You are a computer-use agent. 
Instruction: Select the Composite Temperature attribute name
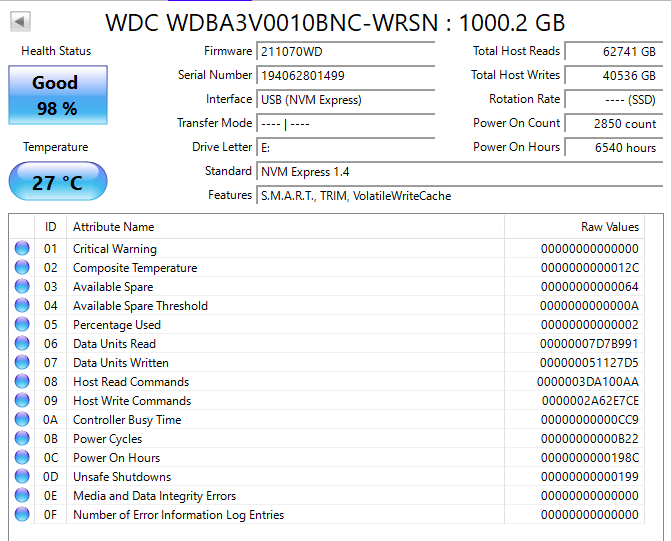(135, 268)
